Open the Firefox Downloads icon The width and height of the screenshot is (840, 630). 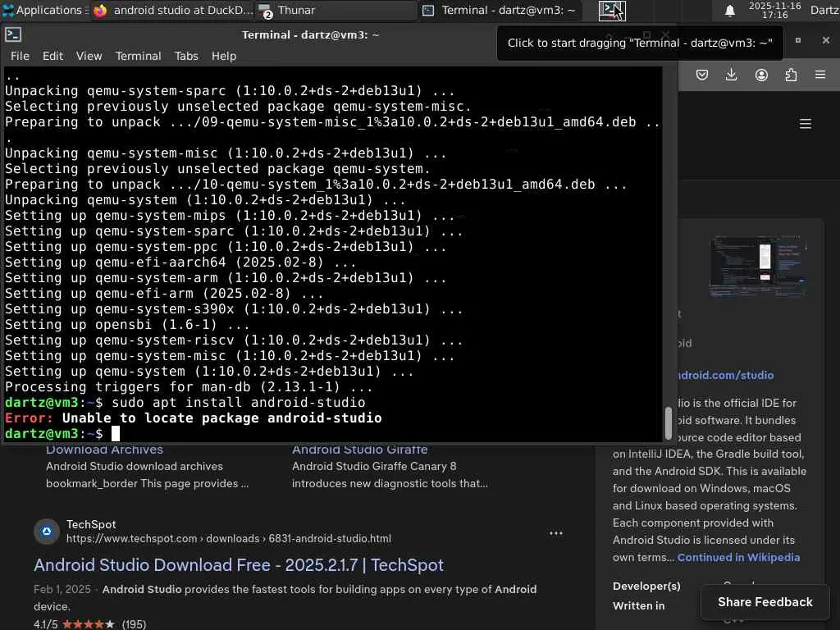click(x=731, y=75)
